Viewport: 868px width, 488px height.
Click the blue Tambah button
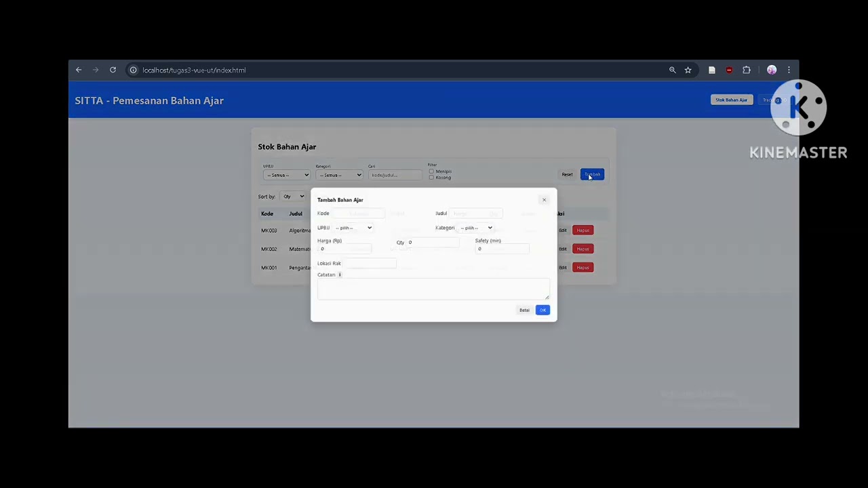pos(592,174)
